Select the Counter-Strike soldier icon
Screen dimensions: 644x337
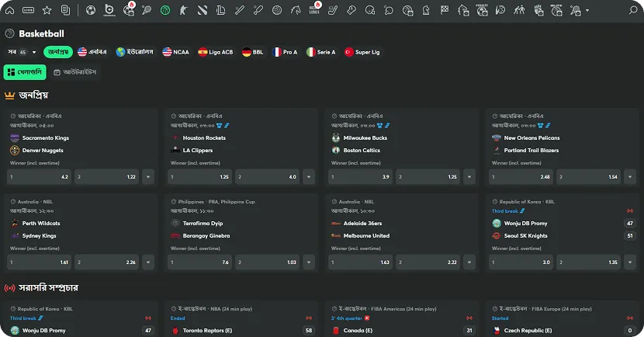tap(184, 10)
